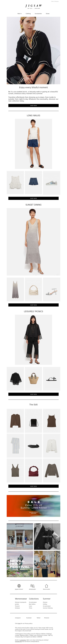Select the Clothing navigation item

(x=28, y=14)
